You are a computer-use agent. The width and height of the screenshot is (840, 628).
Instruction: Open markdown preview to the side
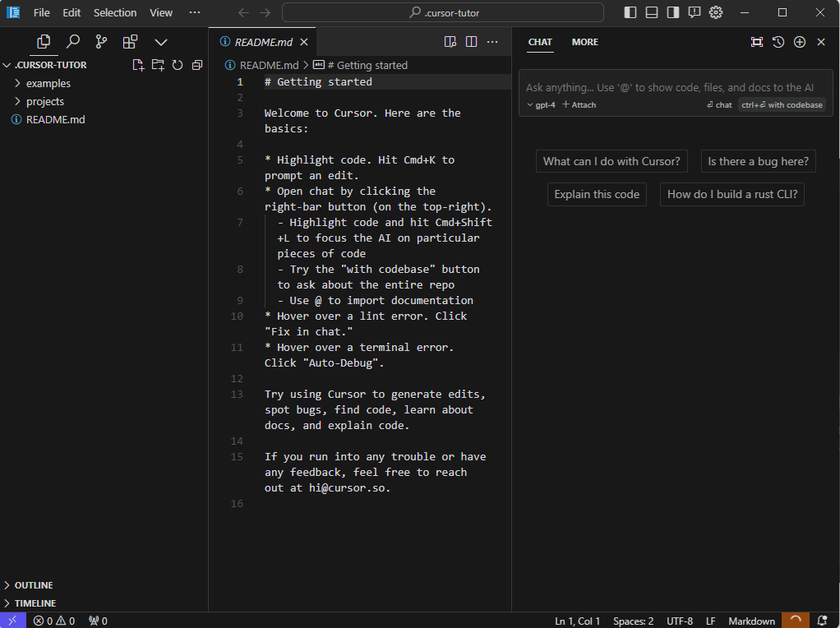[450, 42]
